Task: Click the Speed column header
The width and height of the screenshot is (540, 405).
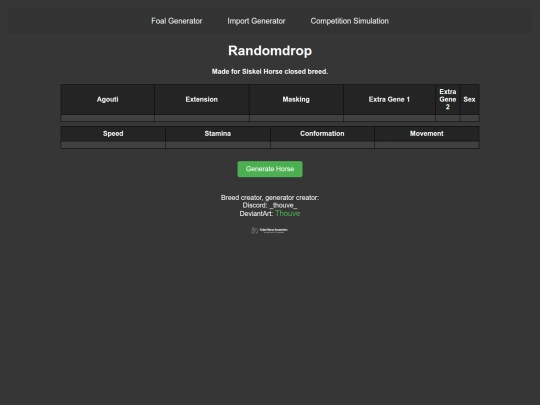Action: point(113,134)
